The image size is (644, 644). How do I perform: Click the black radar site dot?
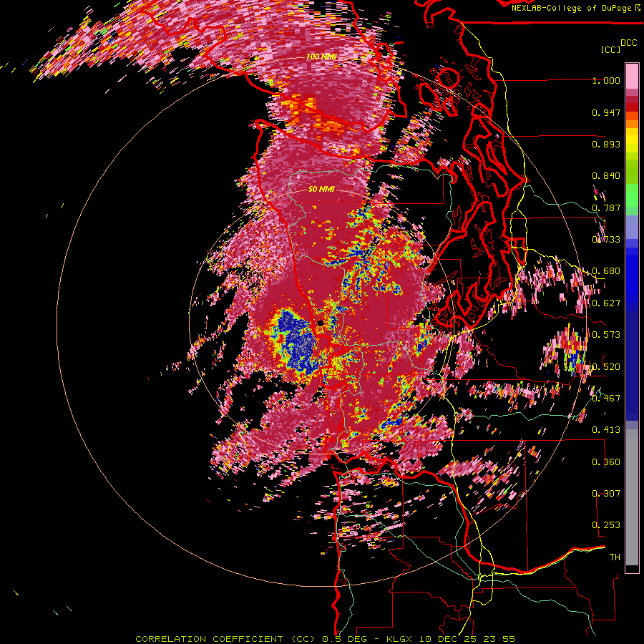point(321,323)
